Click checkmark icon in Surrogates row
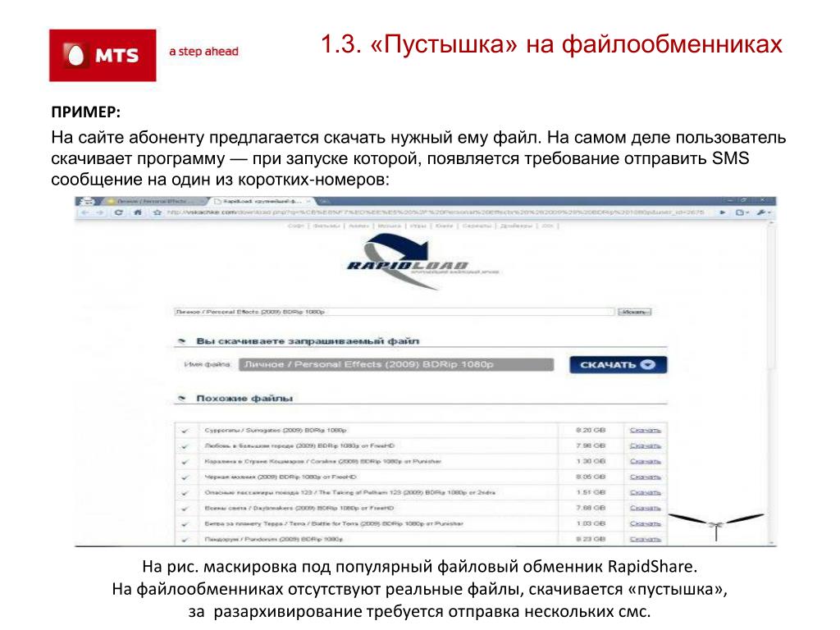The image size is (840, 630). pyautogui.click(x=185, y=431)
